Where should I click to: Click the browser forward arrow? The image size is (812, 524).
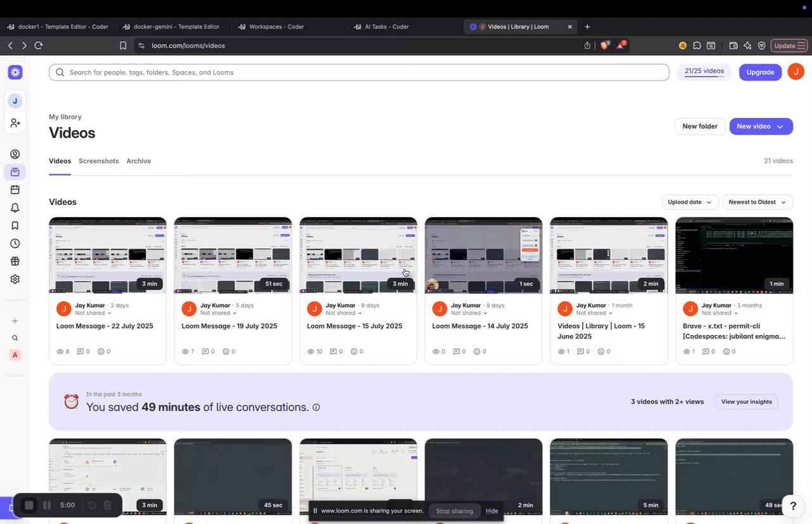click(24, 46)
